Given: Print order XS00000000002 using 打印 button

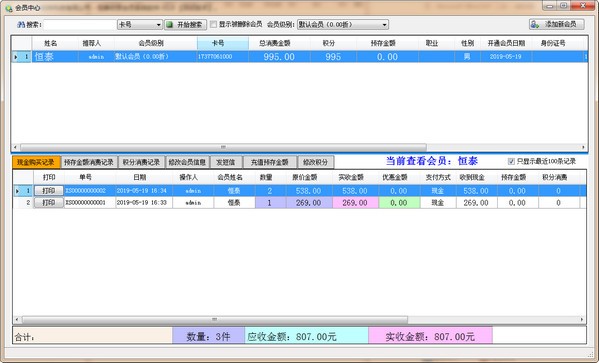Looking at the screenshot, I should [49, 191].
